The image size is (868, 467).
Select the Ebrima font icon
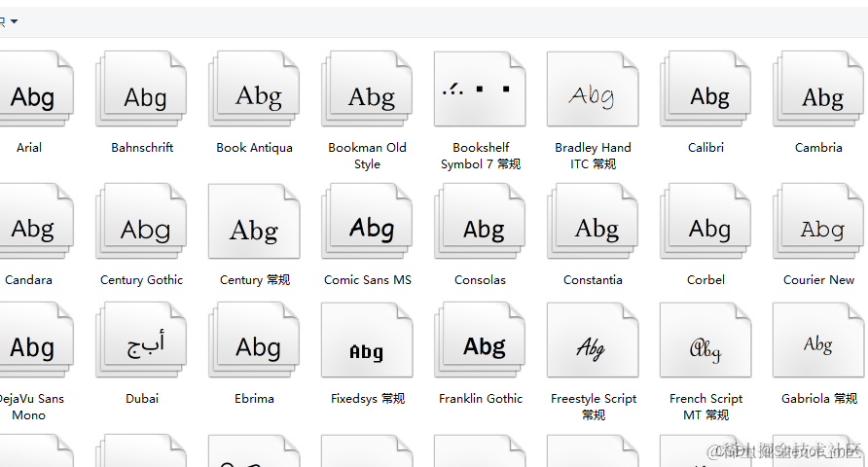[254, 340]
